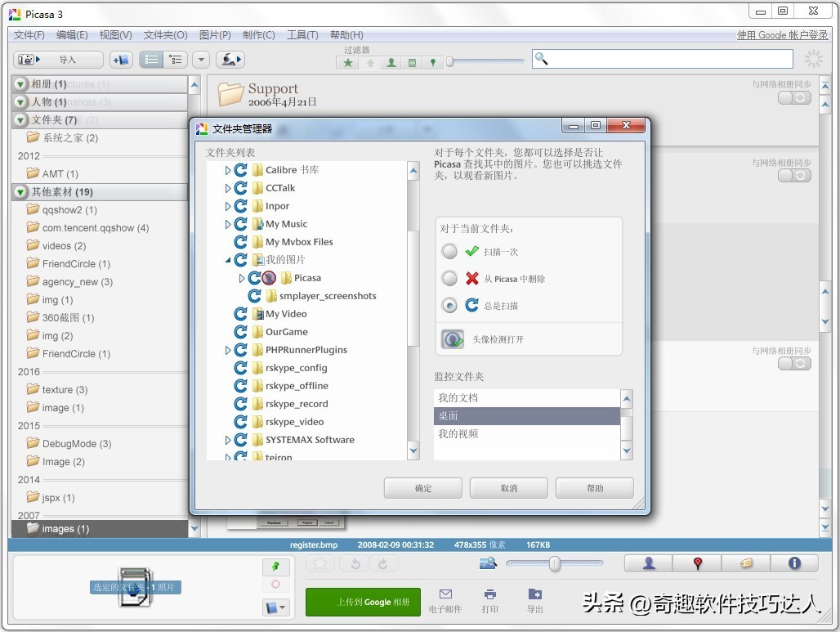The width and height of the screenshot is (840, 632).
Task: Select the 总是扫描 radio option
Action: point(449,306)
